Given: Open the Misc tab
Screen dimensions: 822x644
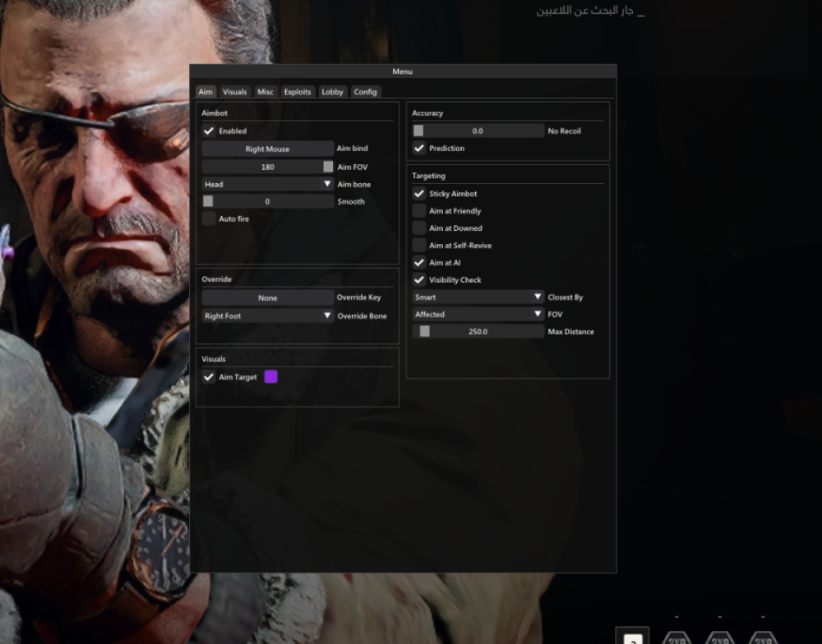Looking at the screenshot, I should point(266,92).
